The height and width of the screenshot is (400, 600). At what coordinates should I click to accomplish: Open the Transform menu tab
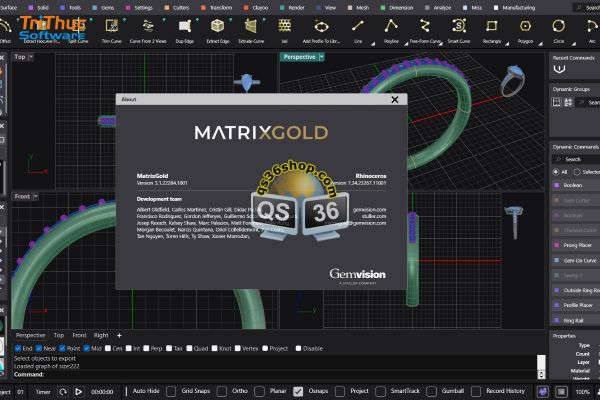(217, 8)
